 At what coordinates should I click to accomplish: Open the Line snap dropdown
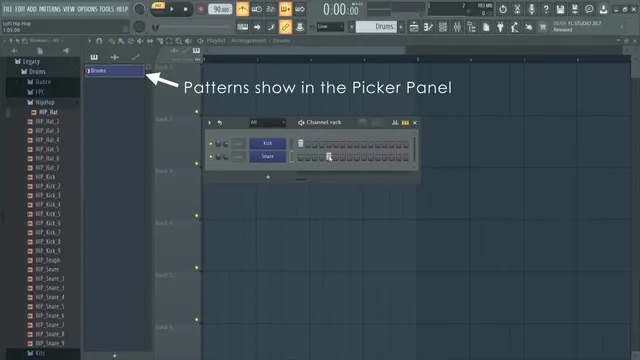[x=330, y=27]
